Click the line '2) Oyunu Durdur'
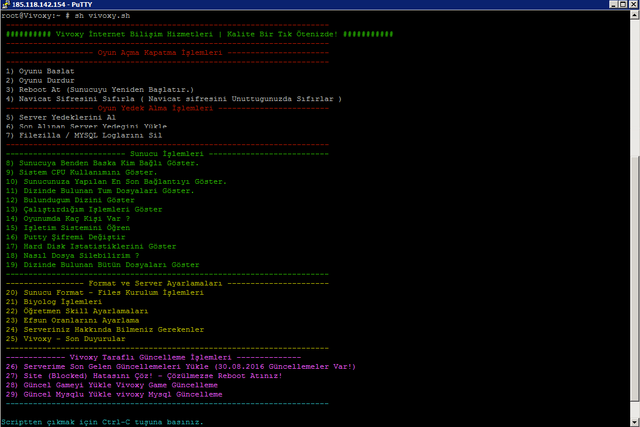Viewport: 640px width, 427px height. (x=40, y=80)
